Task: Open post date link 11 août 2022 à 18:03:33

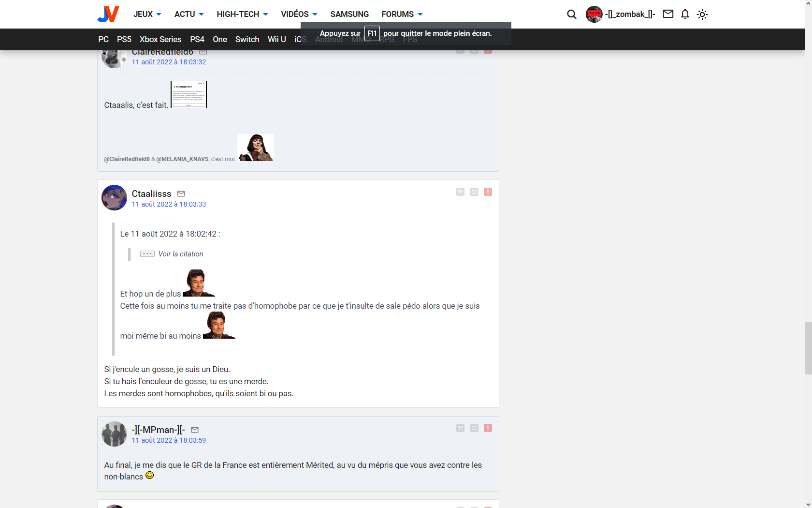Action: pos(169,204)
